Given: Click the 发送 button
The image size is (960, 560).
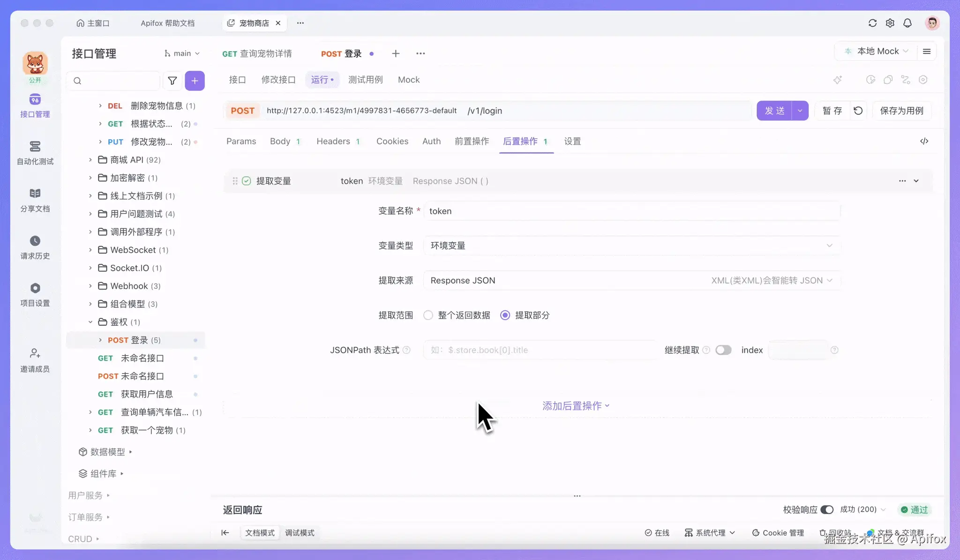Looking at the screenshot, I should point(774,111).
